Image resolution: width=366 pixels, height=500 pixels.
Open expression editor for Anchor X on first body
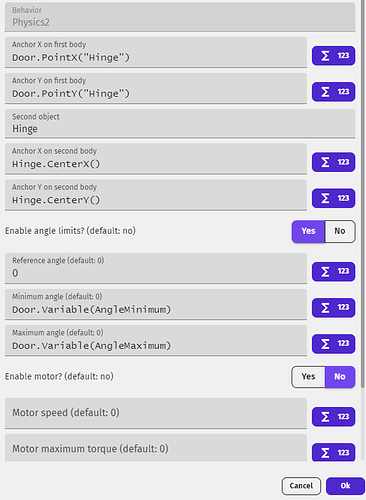(333, 55)
